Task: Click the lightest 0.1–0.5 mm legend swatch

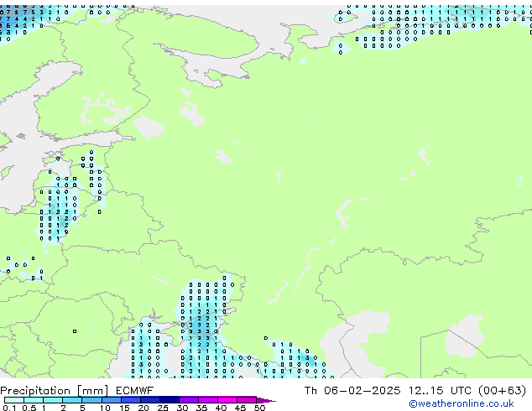Action: coord(14,400)
